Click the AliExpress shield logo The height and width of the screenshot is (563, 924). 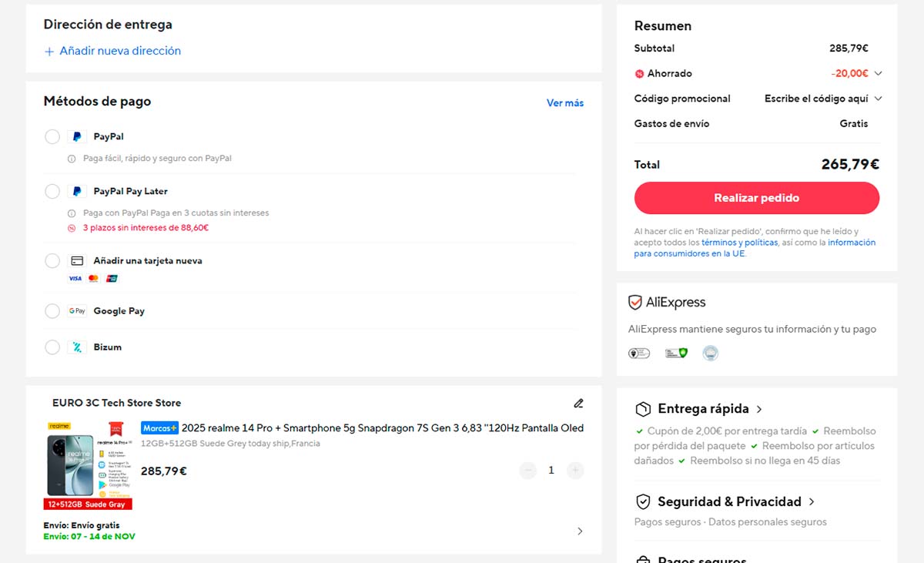coord(634,302)
